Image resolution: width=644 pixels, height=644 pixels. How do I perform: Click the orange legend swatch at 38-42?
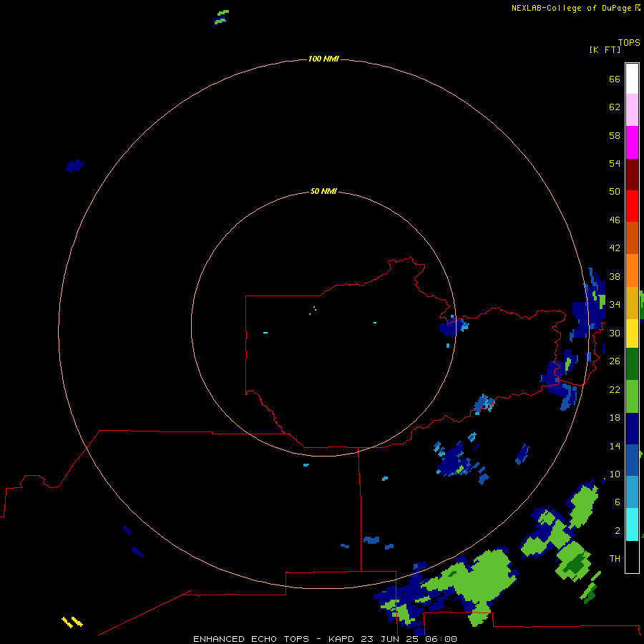(x=632, y=270)
